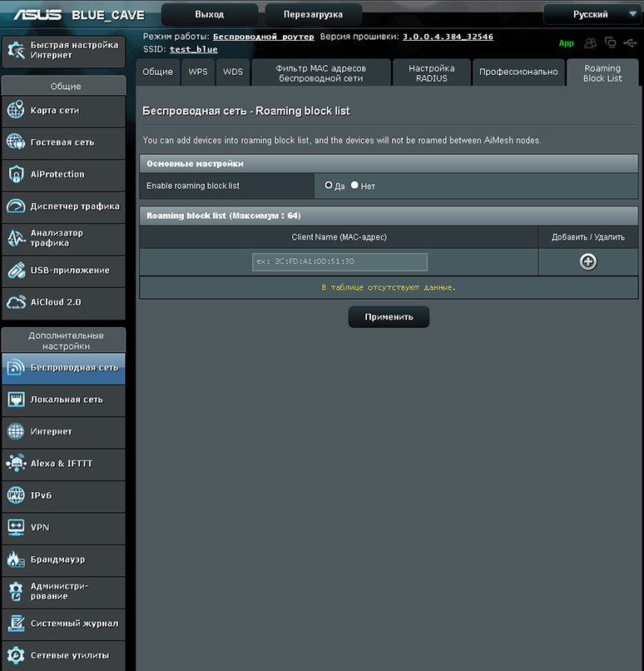This screenshot has width=644, height=671.
Task: Click the Traffic Analyzer icon
Action: (x=16, y=238)
